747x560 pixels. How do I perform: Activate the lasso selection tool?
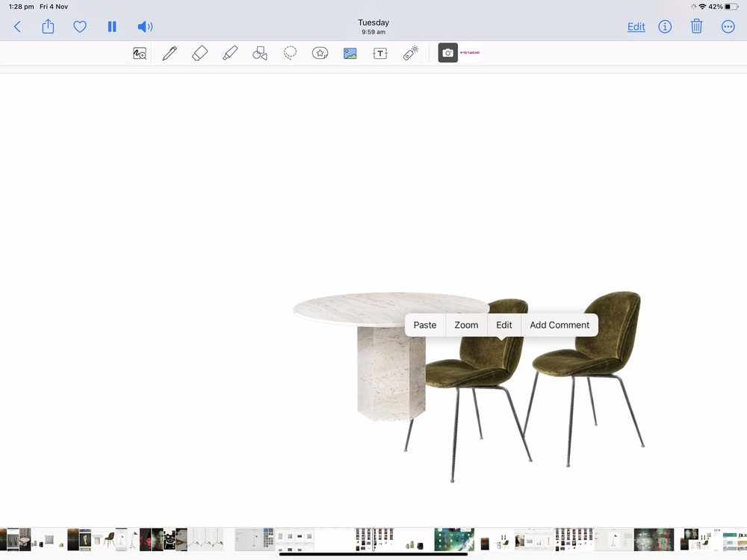point(290,53)
